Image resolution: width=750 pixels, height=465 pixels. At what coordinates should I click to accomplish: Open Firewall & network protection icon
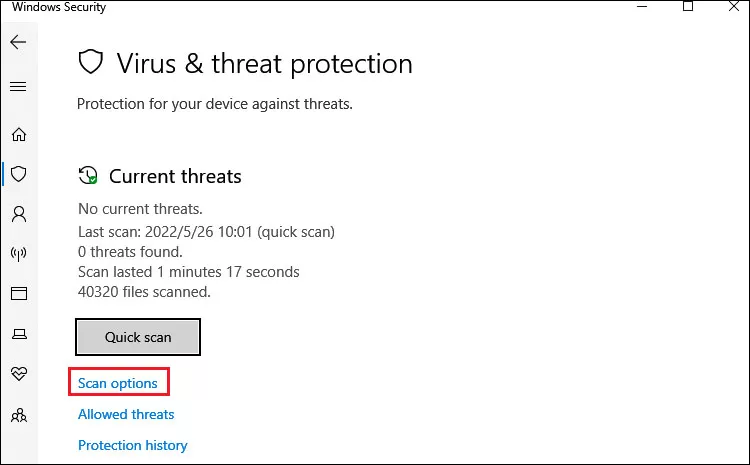(x=19, y=254)
